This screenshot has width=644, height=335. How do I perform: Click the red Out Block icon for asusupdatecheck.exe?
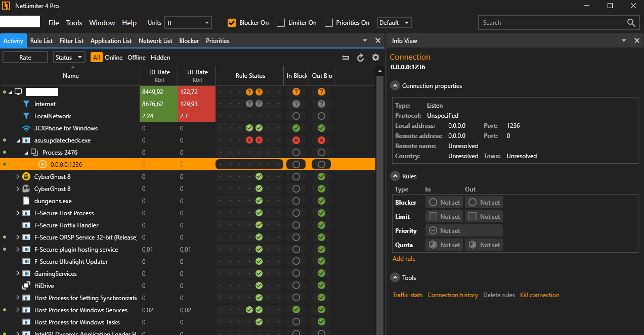pyautogui.click(x=321, y=140)
